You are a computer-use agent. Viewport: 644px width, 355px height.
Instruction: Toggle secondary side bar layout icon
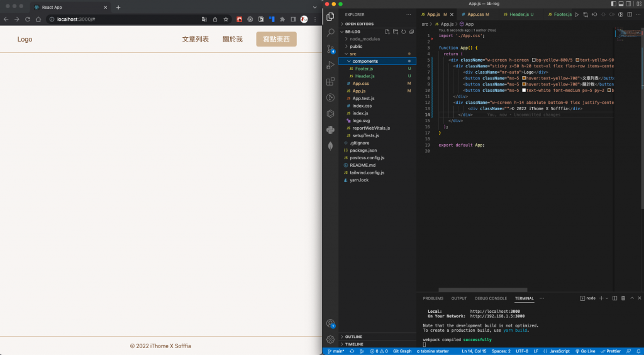pos(628,4)
